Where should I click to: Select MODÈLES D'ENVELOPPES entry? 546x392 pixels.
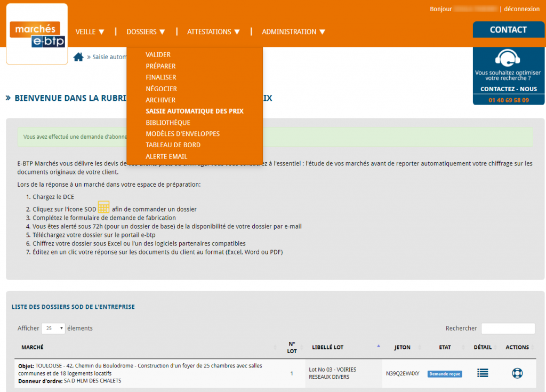tap(183, 134)
